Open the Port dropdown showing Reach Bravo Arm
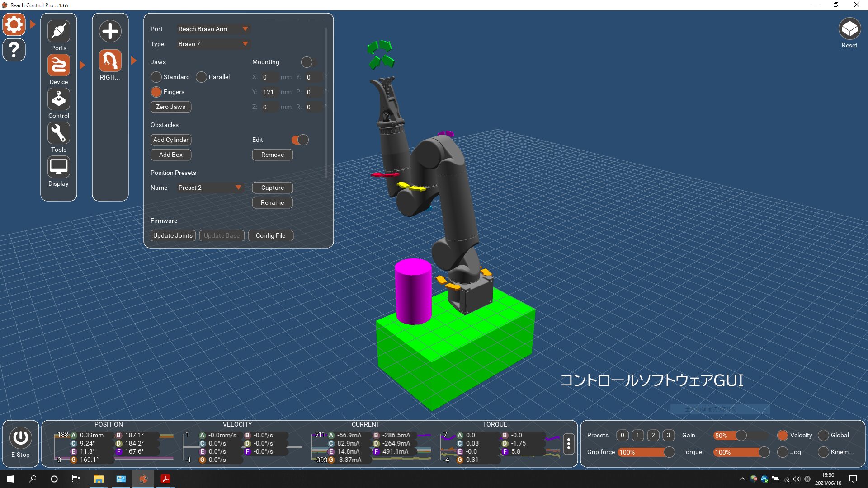 pyautogui.click(x=213, y=29)
